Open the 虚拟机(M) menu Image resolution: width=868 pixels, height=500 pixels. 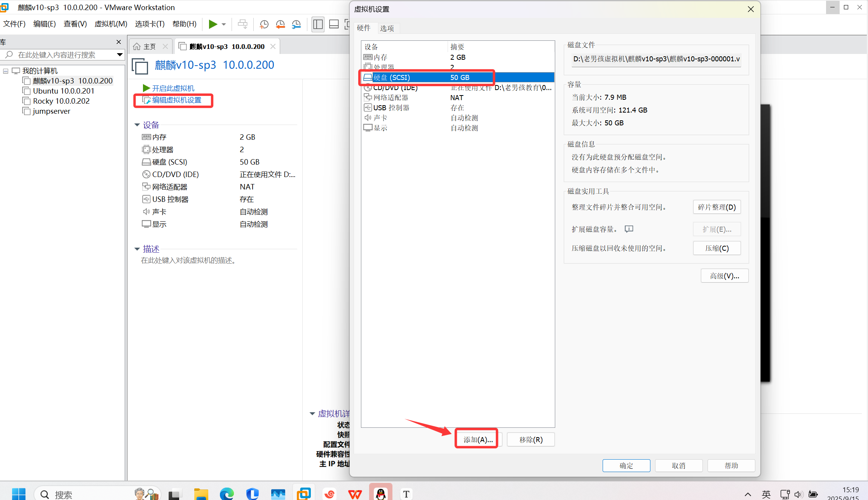pos(111,24)
